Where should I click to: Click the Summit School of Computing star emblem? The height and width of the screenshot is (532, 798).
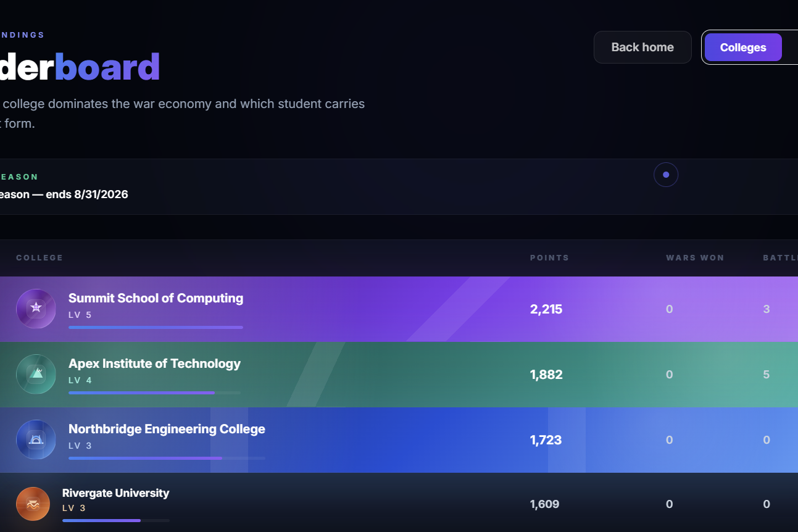[x=36, y=309]
